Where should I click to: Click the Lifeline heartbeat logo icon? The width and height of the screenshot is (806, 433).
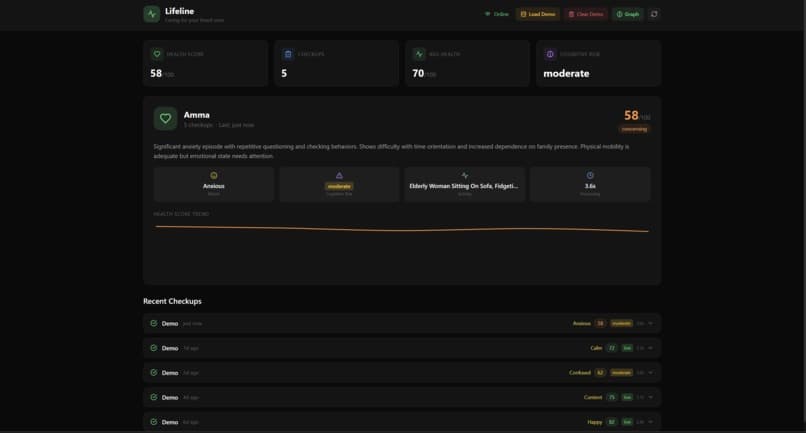[152, 14]
